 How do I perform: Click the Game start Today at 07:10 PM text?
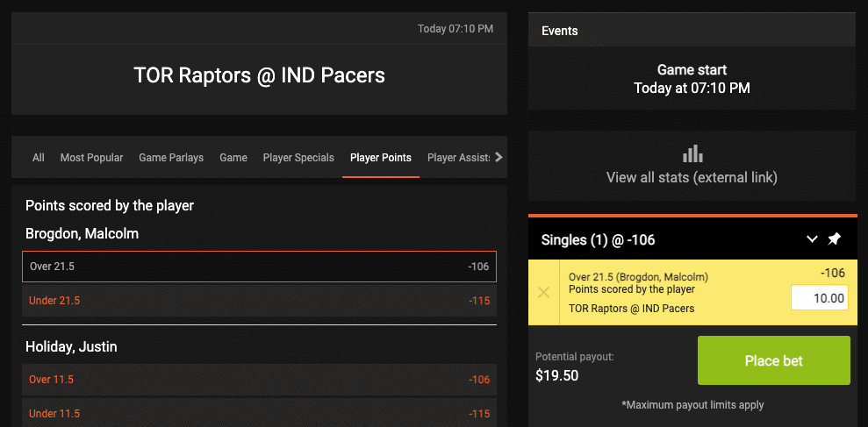(692, 79)
